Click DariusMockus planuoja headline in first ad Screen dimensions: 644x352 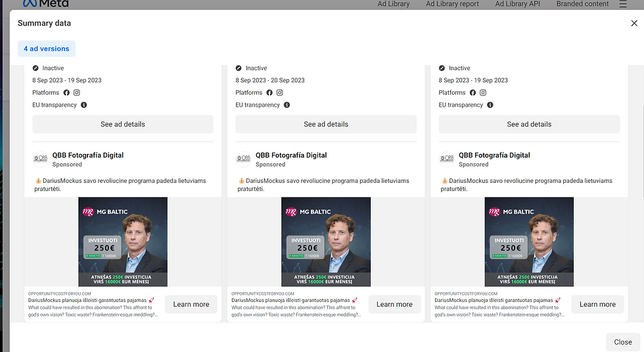pyautogui.click(x=91, y=300)
